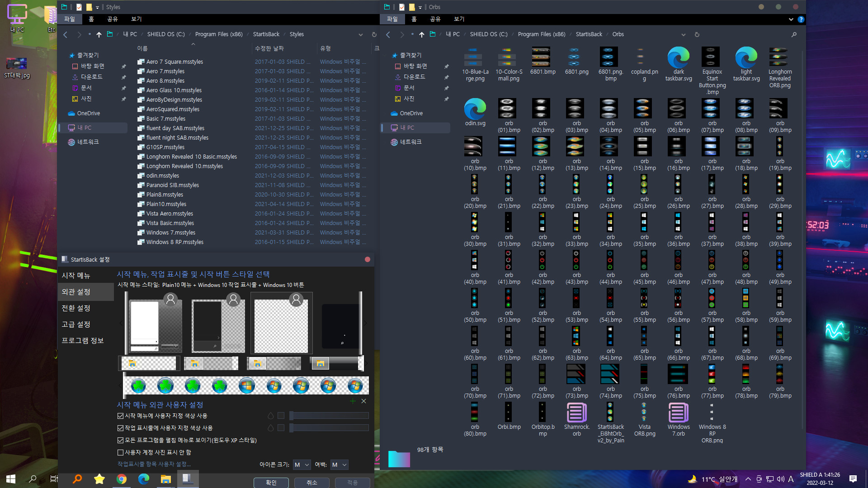Select Longhorn Revealed ORB.png file

[x=780, y=68]
